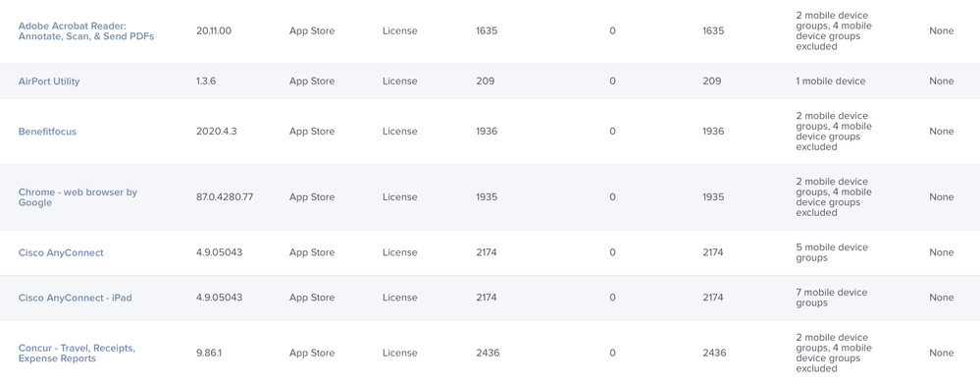Select Benefitfocus version 2020.4.3 cell
This screenshot has width=980, height=382.
click(217, 132)
